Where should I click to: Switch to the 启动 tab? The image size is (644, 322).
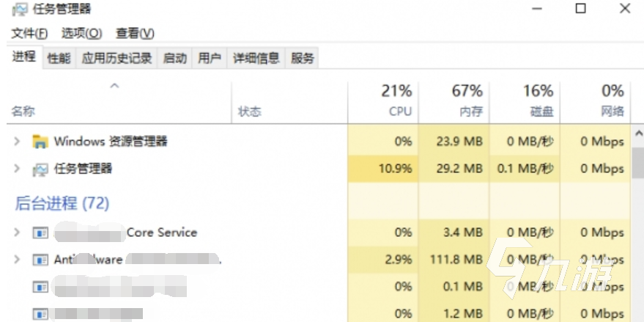(174, 59)
